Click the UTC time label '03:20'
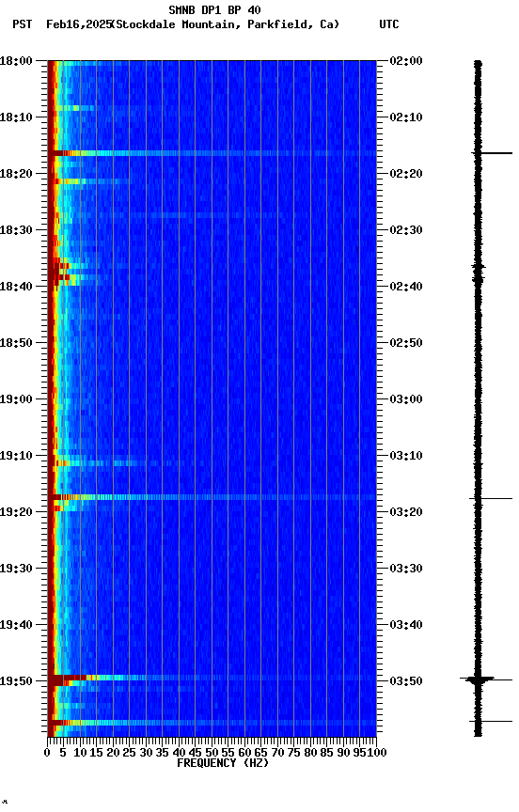The width and height of the screenshot is (519, 812). point(406,512)
